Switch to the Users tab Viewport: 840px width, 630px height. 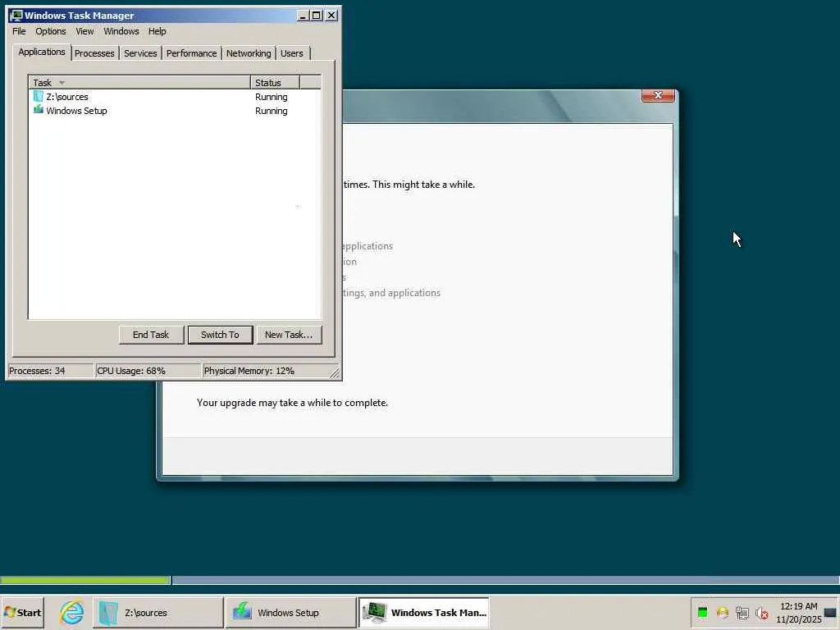coord(292,53)
